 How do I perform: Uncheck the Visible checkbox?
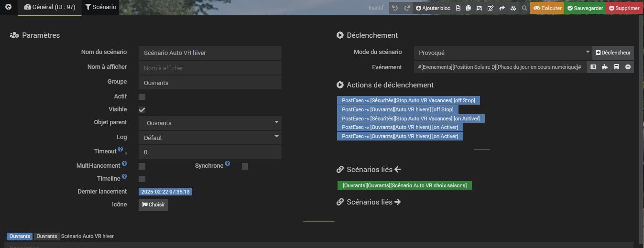click(x=142, y=110)
